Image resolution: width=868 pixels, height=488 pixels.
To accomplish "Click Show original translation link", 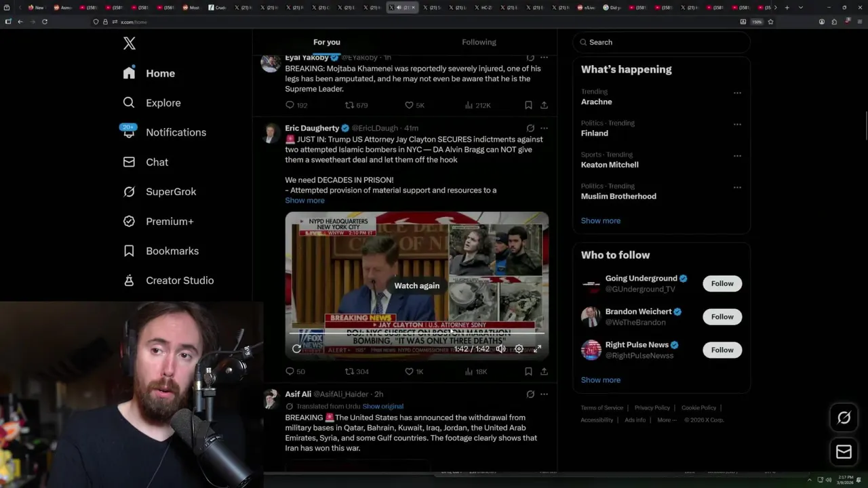I will 382,406.
